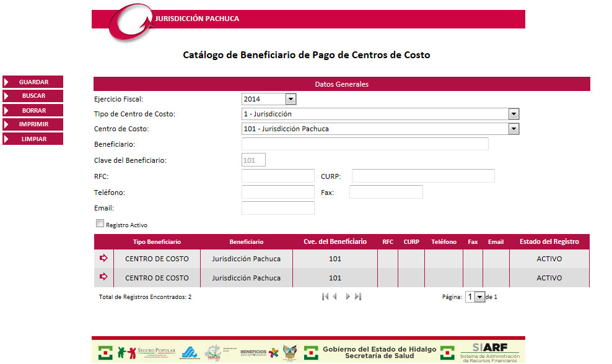Click 101 cell in second row

[335, 278]
